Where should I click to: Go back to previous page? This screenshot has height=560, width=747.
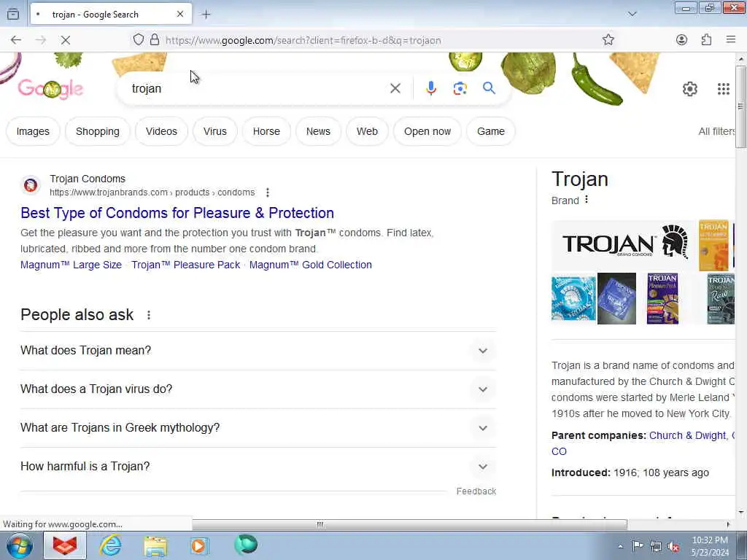pos(16,40)
